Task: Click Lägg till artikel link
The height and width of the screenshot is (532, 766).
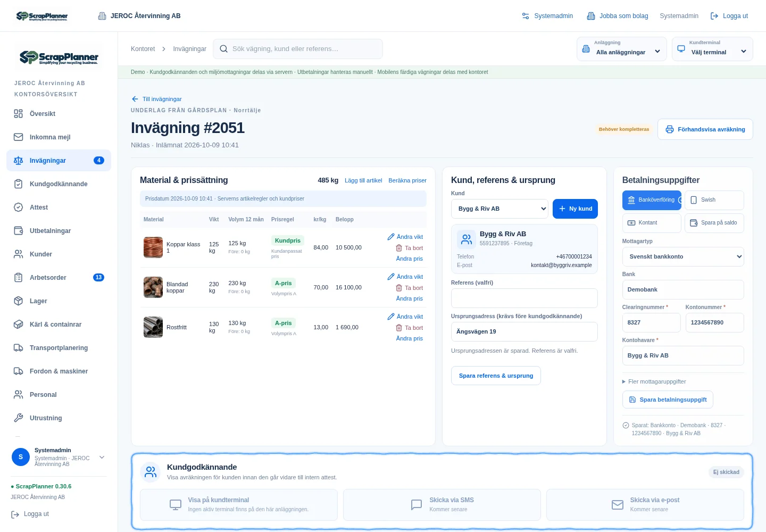Action: pos(363,180)
